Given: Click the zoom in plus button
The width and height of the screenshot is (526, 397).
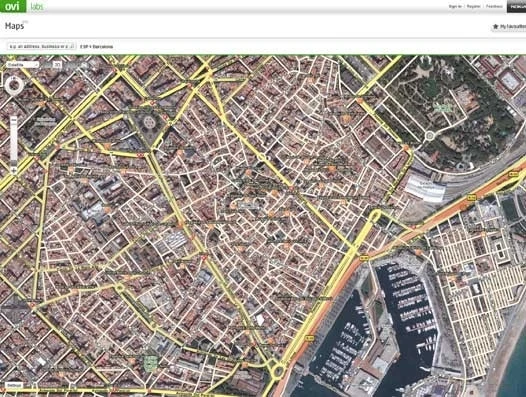Looking at the screenshot, I should coord(14,170).
